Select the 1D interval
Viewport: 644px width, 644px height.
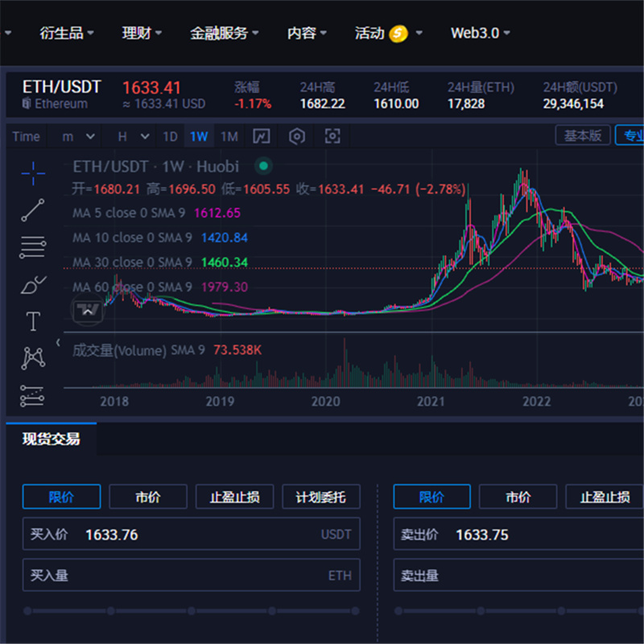click(170, 136)
